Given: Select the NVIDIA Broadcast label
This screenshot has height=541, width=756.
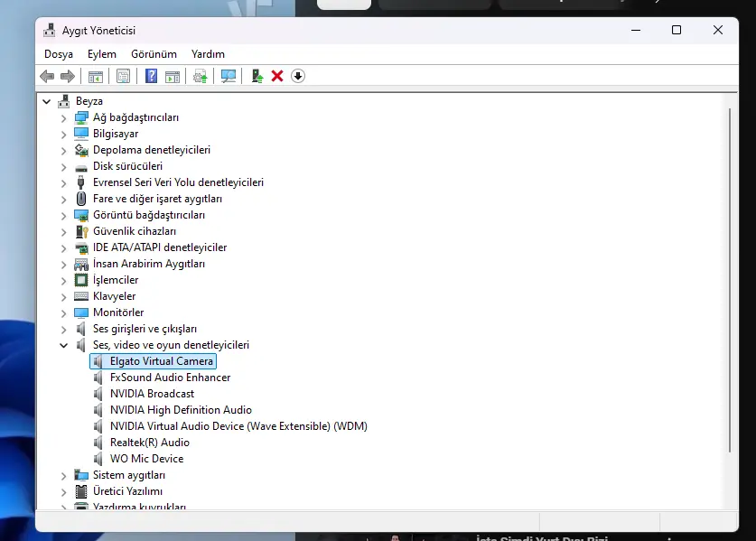Looking at the screenshot, I should 152,394.
